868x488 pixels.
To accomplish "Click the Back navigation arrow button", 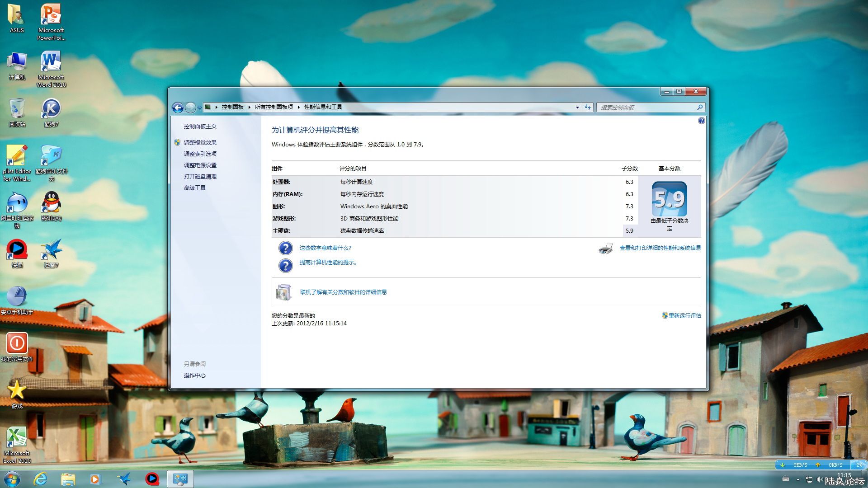I will coord(178,108).
